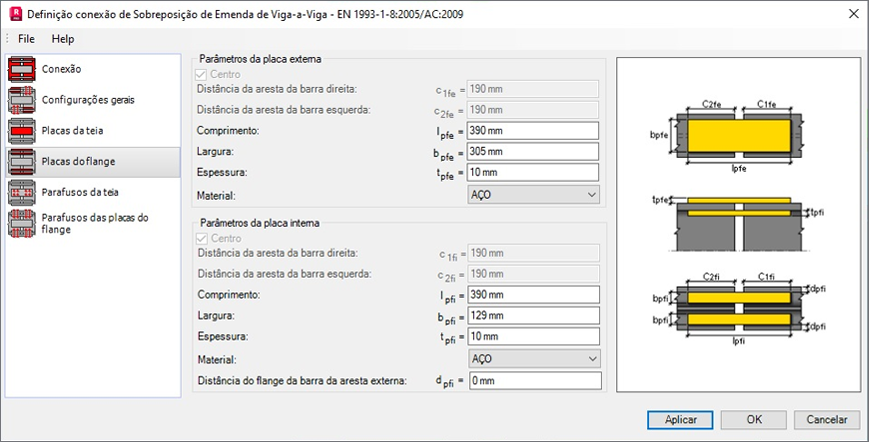This screenshot has height=442, width=869.
Task: Open the Placas da teia icon
Action: [22, 130]
